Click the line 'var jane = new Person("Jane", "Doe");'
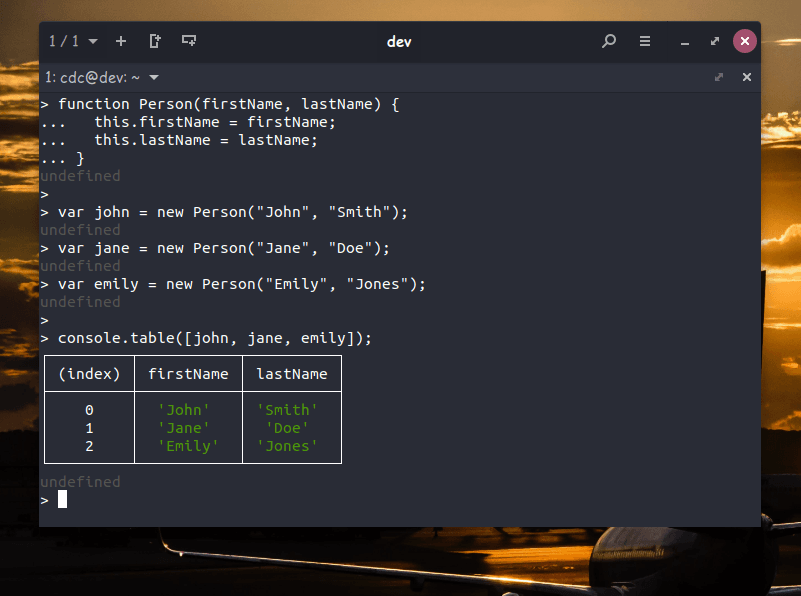This screenshot has width=801, height=596. click(224, 248)
